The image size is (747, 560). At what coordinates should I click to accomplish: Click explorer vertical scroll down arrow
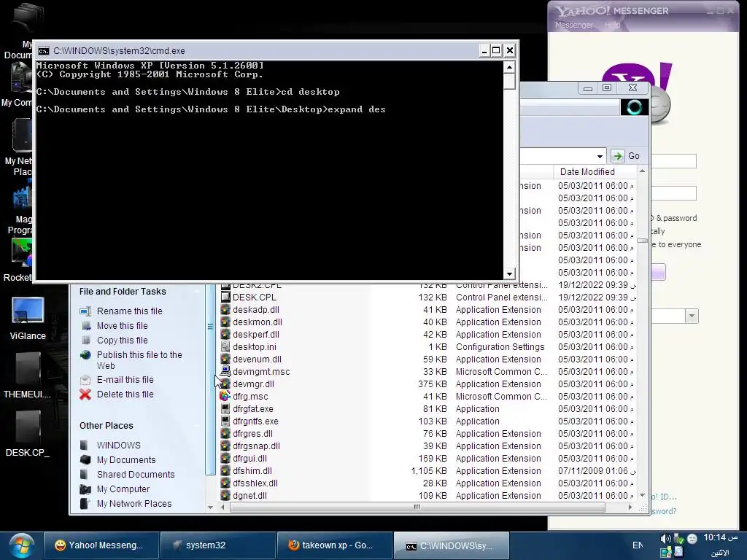pyautogui.click(x=642, y=495)
